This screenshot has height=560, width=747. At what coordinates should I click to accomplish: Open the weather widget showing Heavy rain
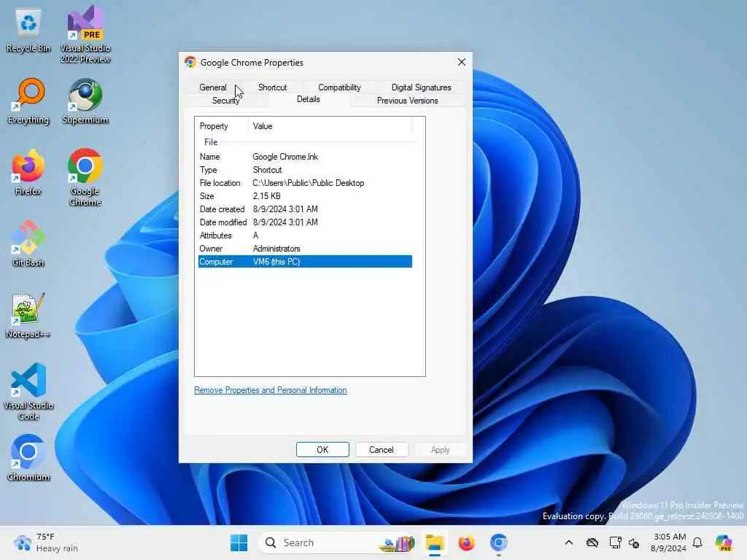coord(45,542)
